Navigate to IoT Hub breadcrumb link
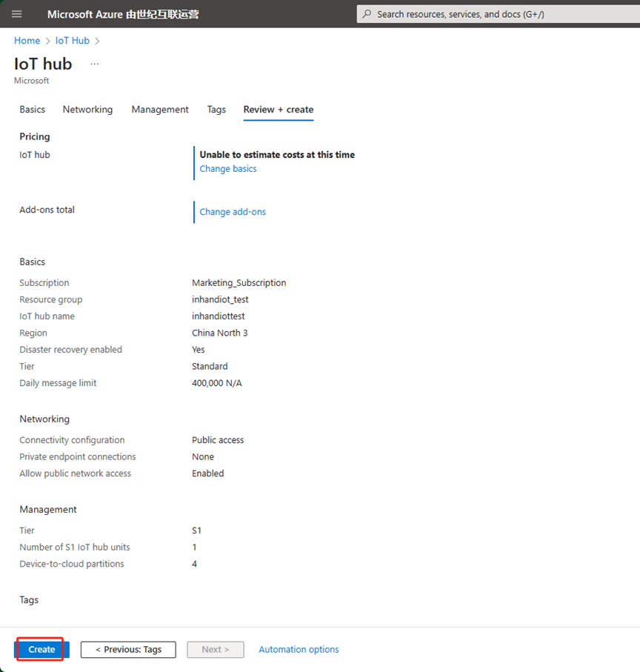The image size is (640, 672). (72, 41)
